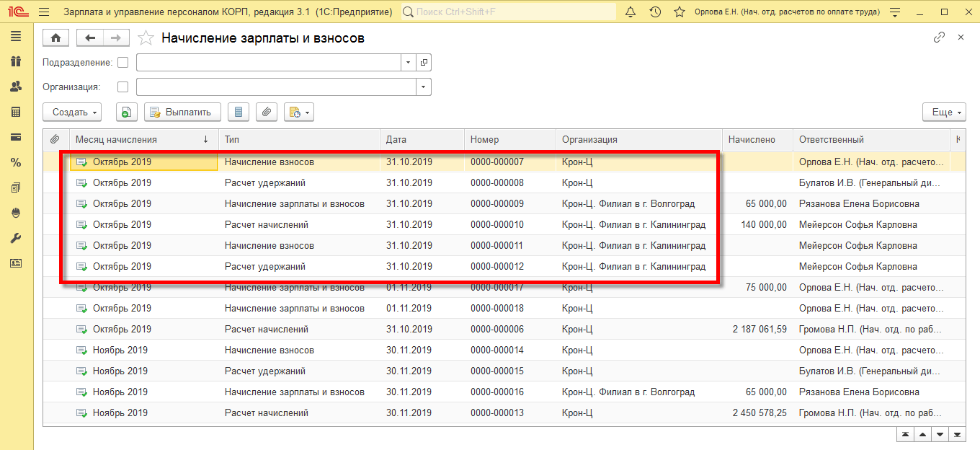Close the Начисление зарплаты и взносов page

(x=961, y=37)
